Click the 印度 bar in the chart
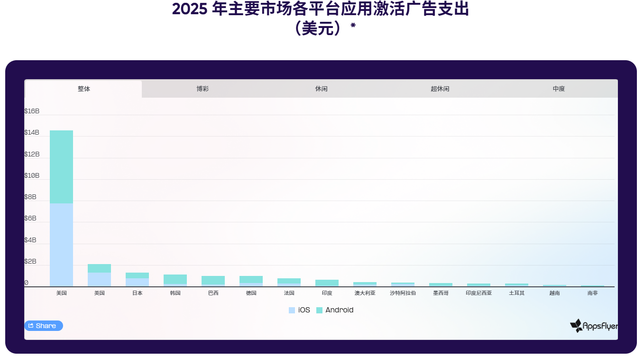Image resolution: width=644 pixels, height=357 pixels. 327,283
